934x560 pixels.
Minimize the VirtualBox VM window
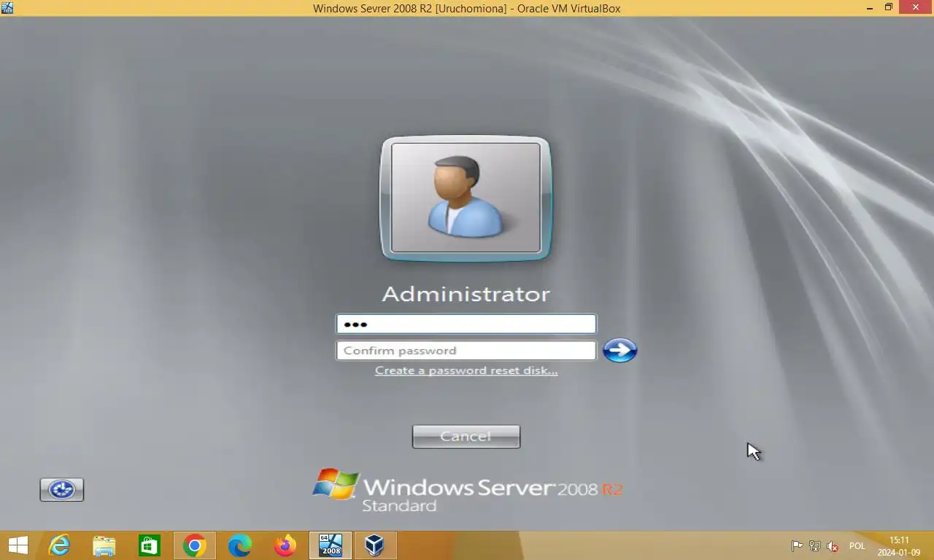[870, 8]
